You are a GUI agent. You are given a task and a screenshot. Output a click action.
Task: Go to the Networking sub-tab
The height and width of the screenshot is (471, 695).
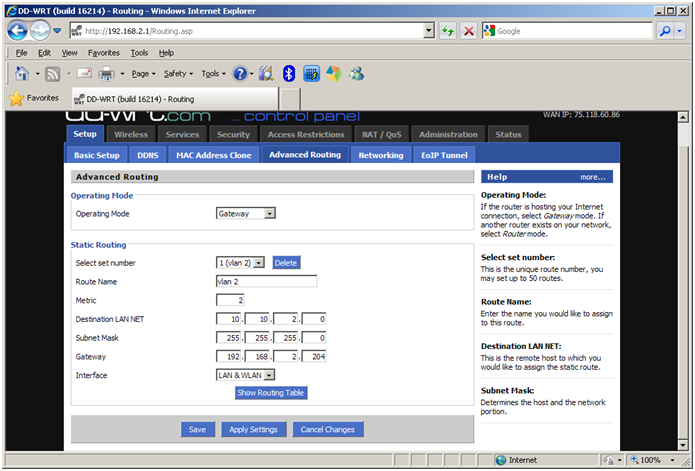[381, 156]
